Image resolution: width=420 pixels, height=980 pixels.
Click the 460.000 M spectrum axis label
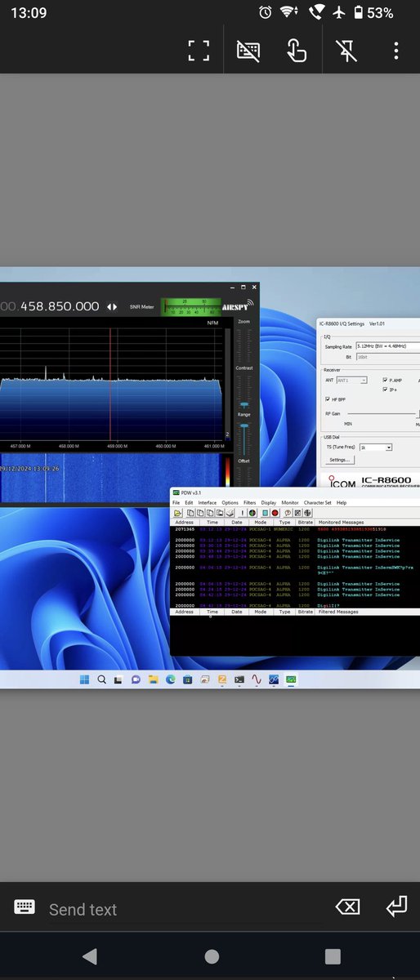coord(166,446)
